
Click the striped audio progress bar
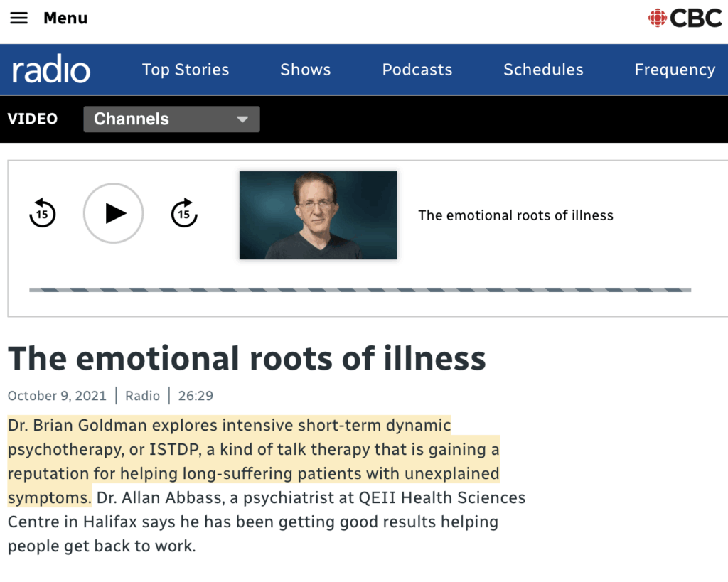coord(360,290)
